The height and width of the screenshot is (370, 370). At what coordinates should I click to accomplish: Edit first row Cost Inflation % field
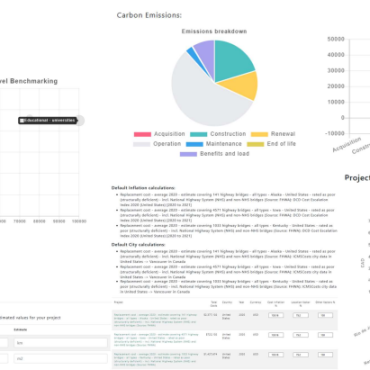point(276,315)
